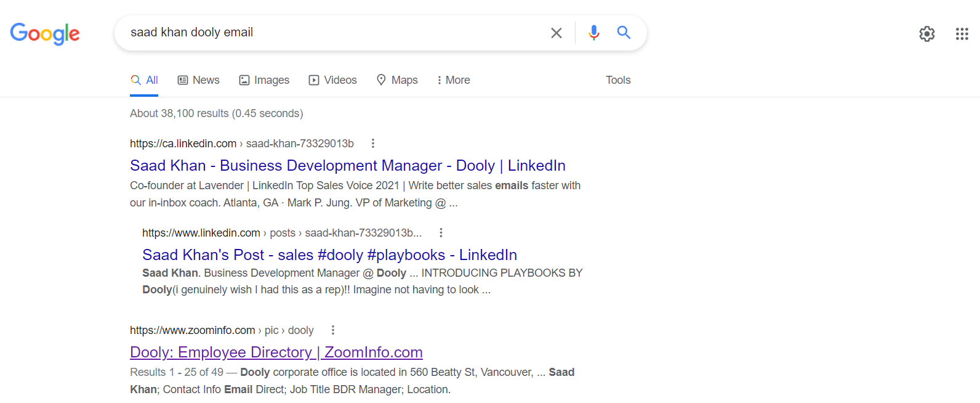This screenshot has height=403, width=980.
Task: Click the ca.linkedin.com result URL
Action: [x=242, y=144]
